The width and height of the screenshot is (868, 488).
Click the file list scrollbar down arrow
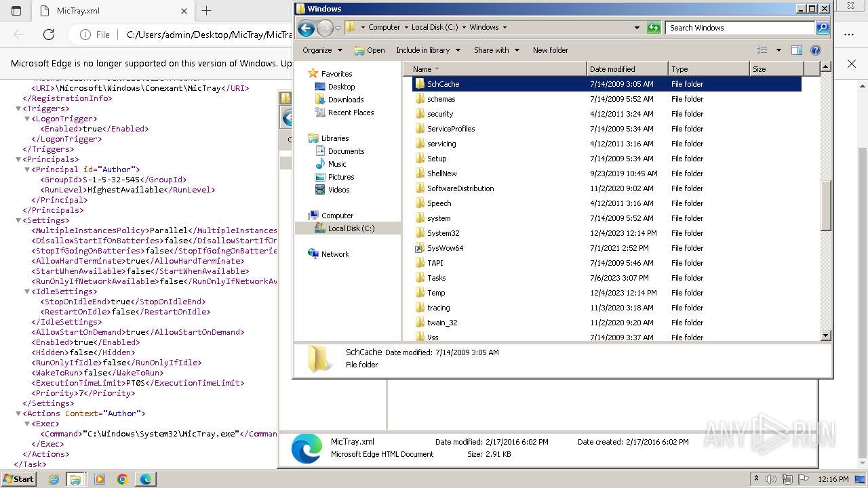point(825,335)
